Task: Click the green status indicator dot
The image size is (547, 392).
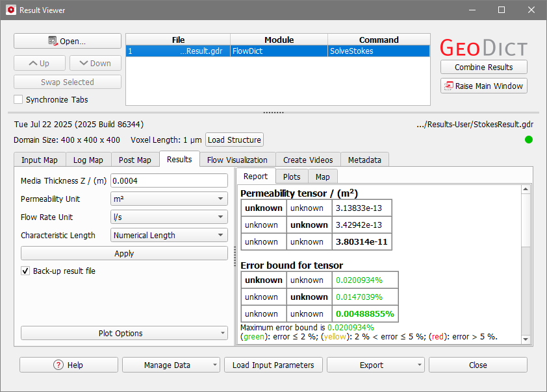Action: point(528,140)
